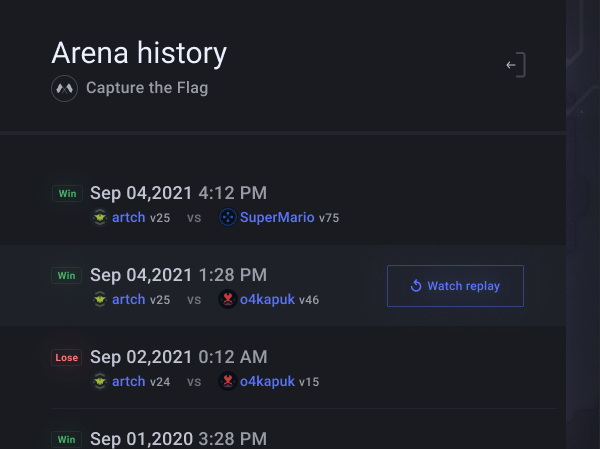The width and height of the screenshot is (600, 449).
Task: Click artch avatar in Sep 04 4:12 PM match
Action: click(100, 217)
